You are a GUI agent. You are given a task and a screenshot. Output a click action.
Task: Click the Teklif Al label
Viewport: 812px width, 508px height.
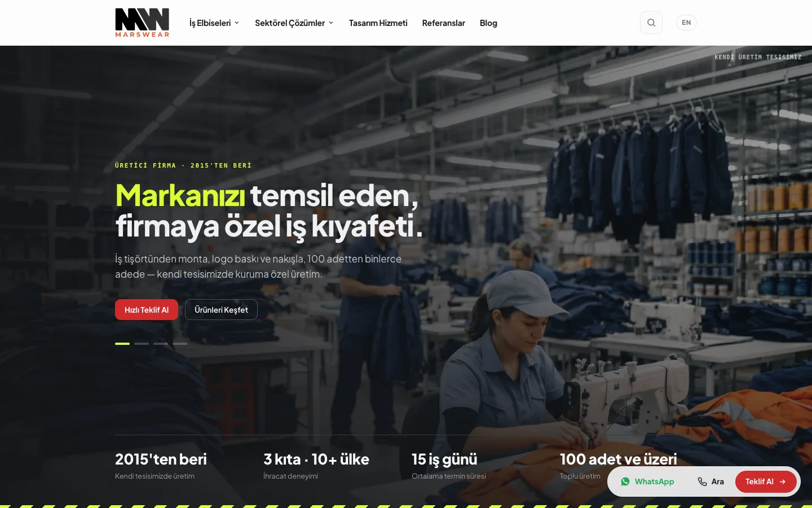click(x=759, y=481)
